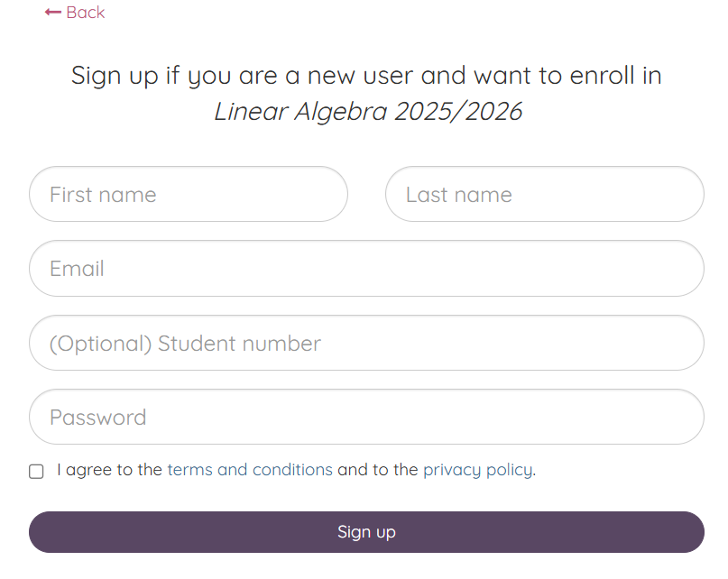Click inside the Email box to type
The height and width of the screenshot is (579, 728).
(366, 268)
